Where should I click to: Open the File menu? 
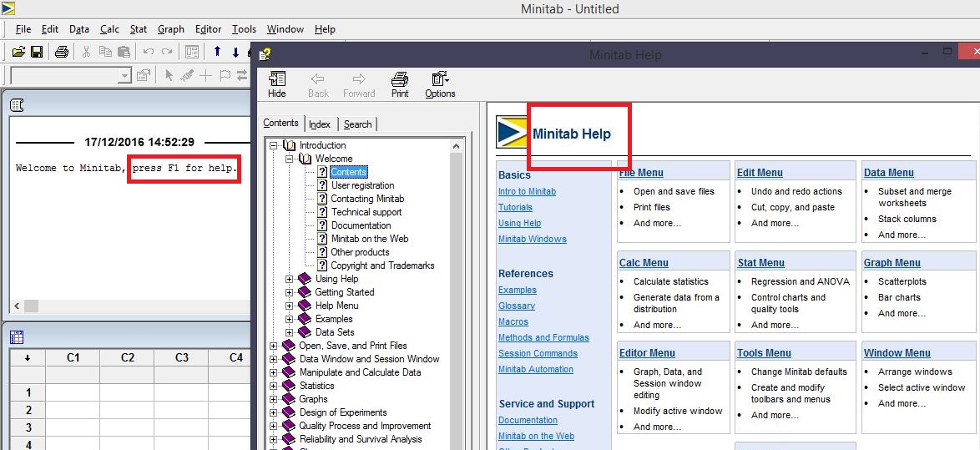pyautogui.click(x=23, y=28)
